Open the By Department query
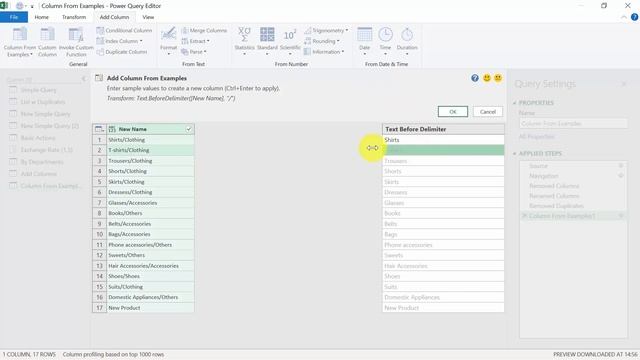The height and width of the screenshot is (360, 640). point(42,162)
